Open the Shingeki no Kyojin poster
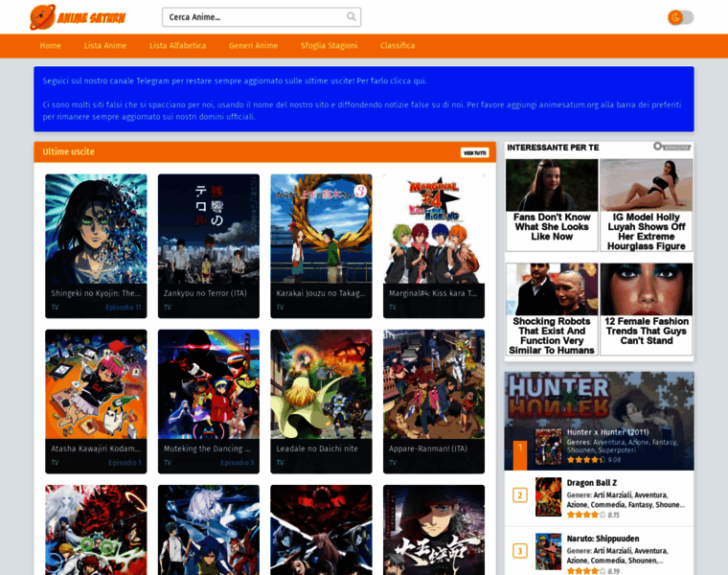This screenshot has height=575, width=728. (x=96, y=228)
